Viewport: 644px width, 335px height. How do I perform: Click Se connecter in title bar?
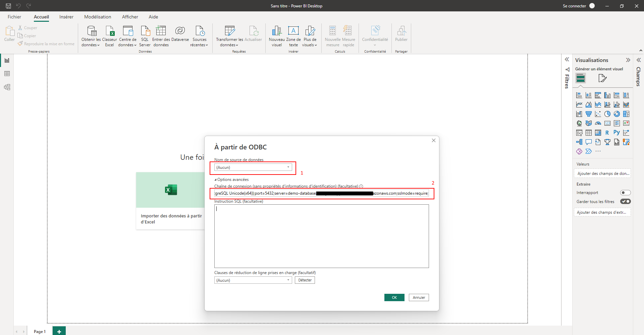pos(574,6)
